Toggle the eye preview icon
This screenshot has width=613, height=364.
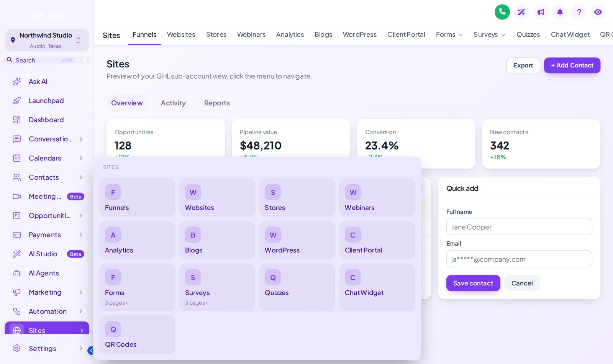[x=598, y=12]
